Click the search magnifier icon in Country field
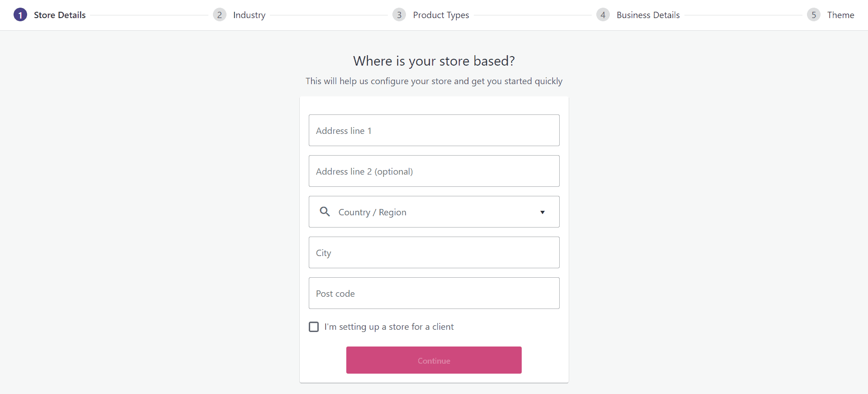The width and height of the screenshot is (868, 394). tap(325, 211)
